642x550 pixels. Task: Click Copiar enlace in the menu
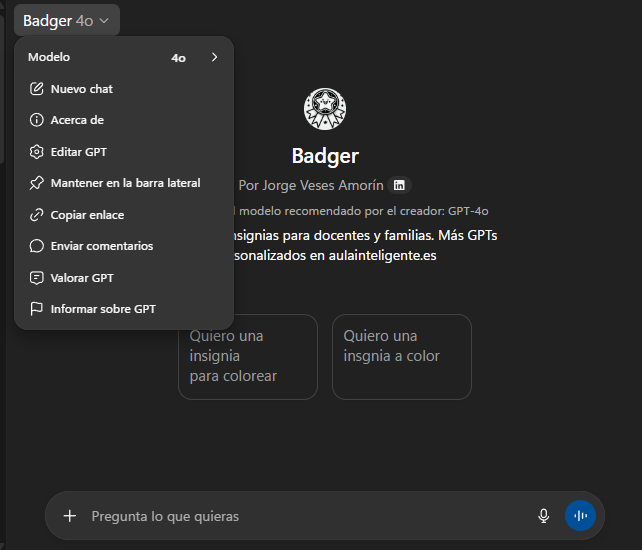[x=124, y=215]
